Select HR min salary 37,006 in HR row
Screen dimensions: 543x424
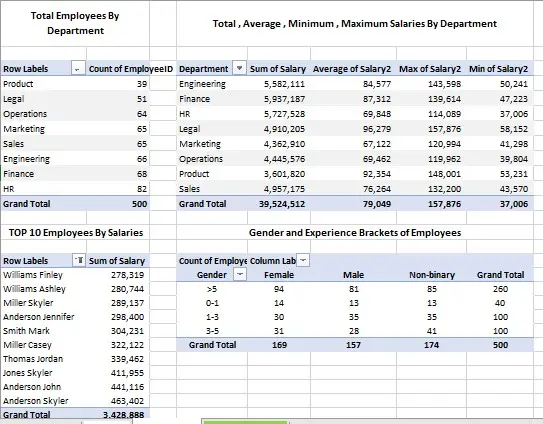514,114
